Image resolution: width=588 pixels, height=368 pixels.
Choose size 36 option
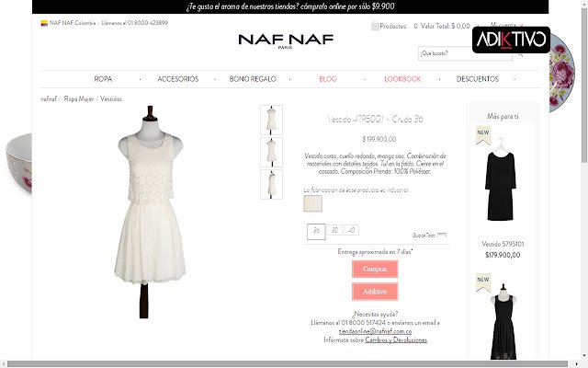pos(316,231)
